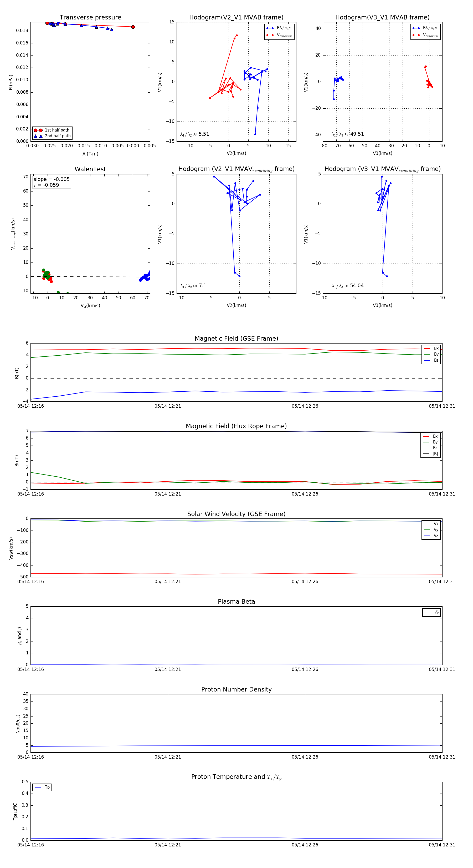This screenshot has width=473, height=868.
Task: Click the λ1/λ2 ≈ 7.1 annotation
Action: (193, 286)
